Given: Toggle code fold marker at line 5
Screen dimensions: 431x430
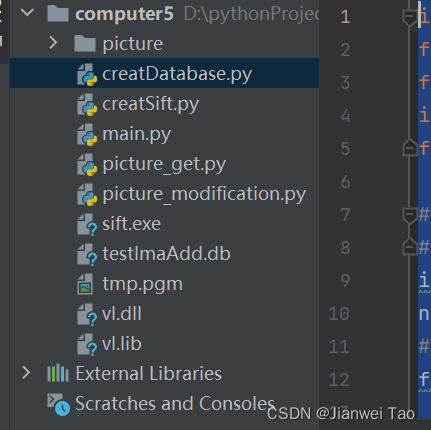Looking at the screenshot, I should click(409, 147).
